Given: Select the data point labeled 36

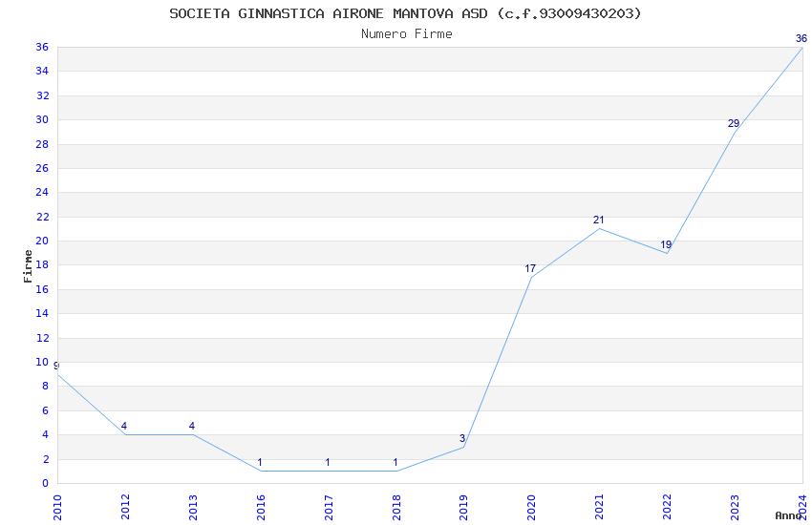Looking at the screenshot, I should tap(801, 39).
